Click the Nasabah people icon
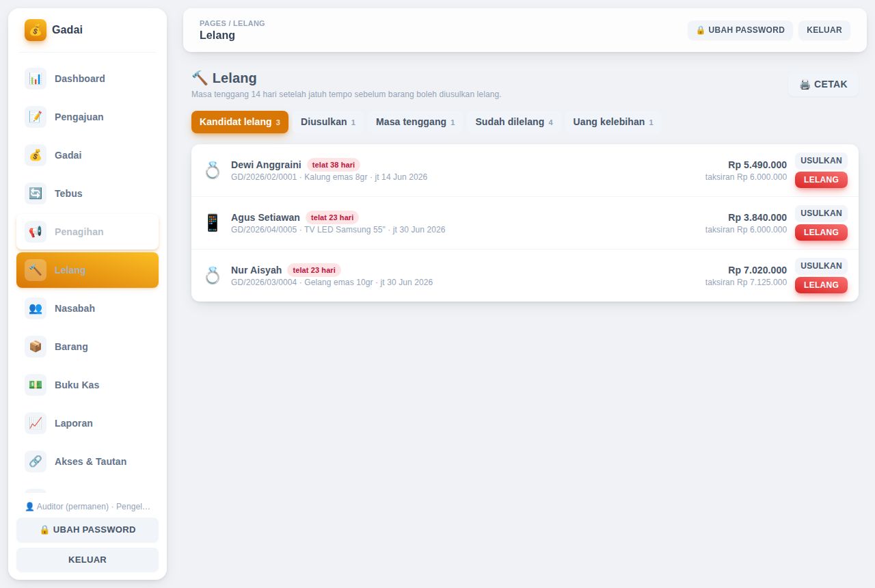 click(x=36, y=308)
